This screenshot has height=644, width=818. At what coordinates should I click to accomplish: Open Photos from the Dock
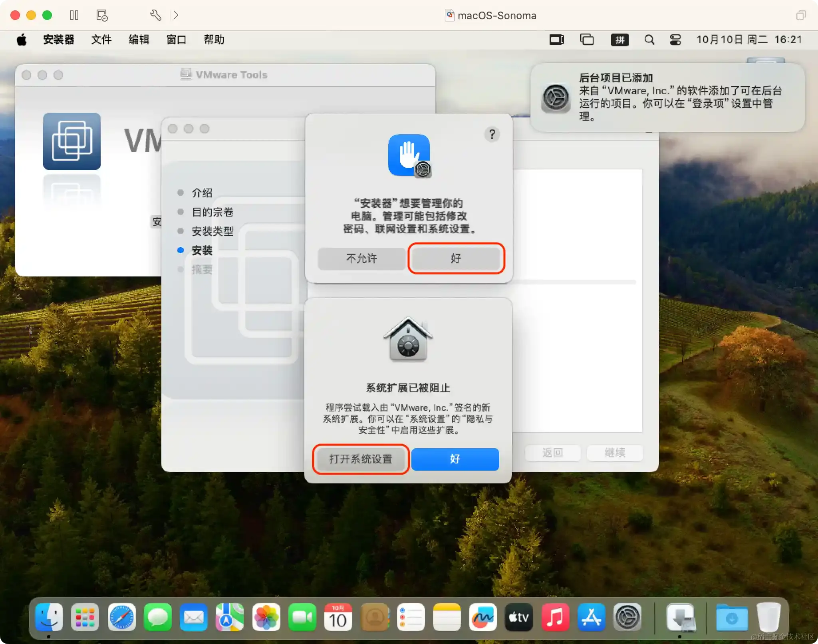coord(267,617)
